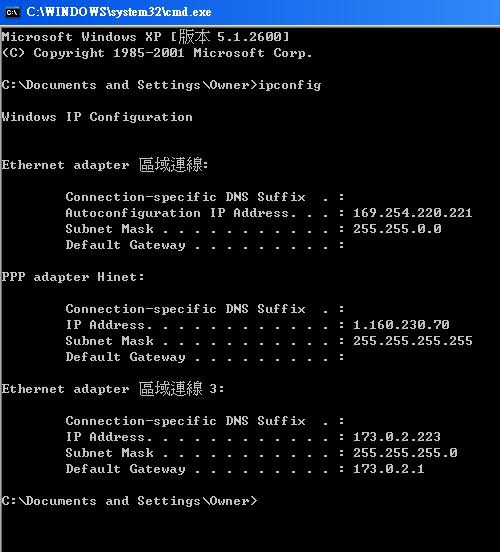Click the Ethernet adapter 區域連線 3 heading

[x=113, y=389]
